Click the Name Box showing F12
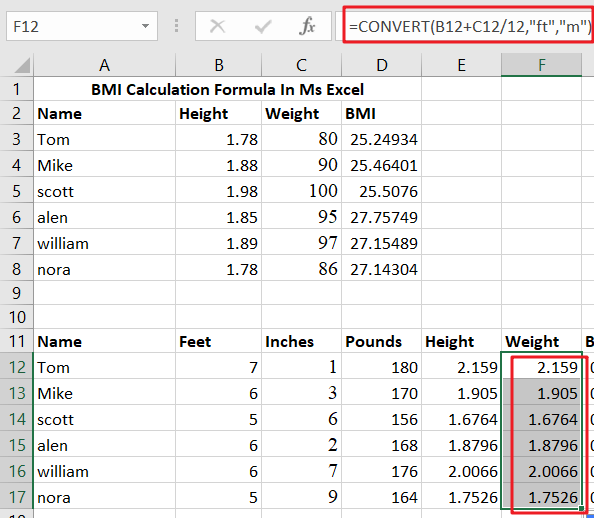 point(82,26)
